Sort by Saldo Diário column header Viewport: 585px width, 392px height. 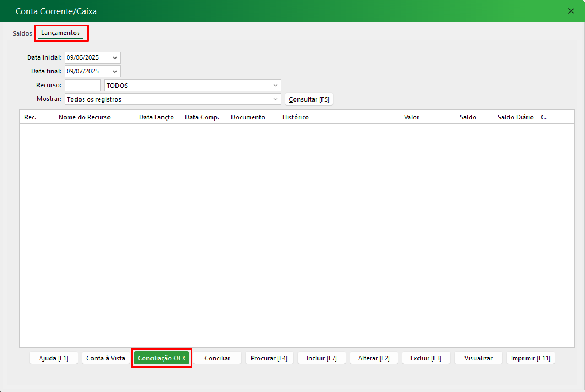point(516,117)
